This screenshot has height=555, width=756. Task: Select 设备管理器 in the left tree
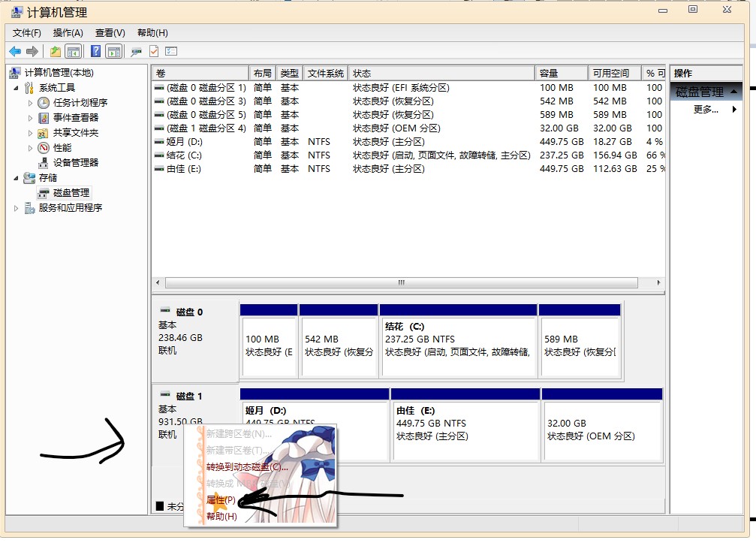[76, 162]
